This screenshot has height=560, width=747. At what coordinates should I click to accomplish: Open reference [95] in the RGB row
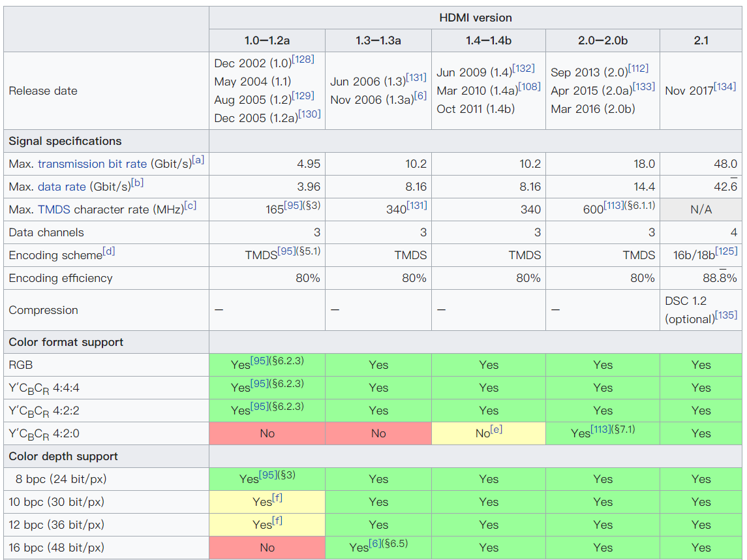(x=259, y=360)
